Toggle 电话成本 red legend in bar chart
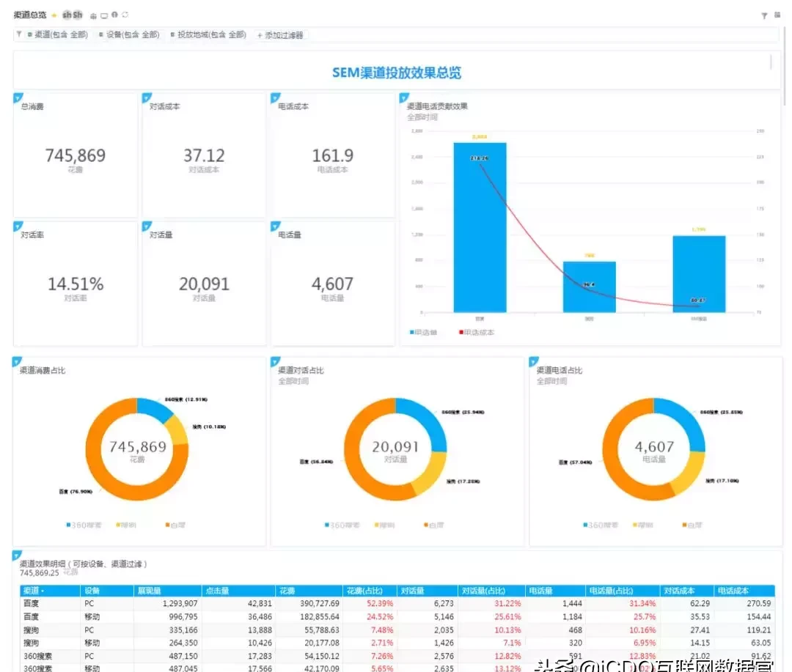The height and width of the screenshot is (672, 792). 477,332
